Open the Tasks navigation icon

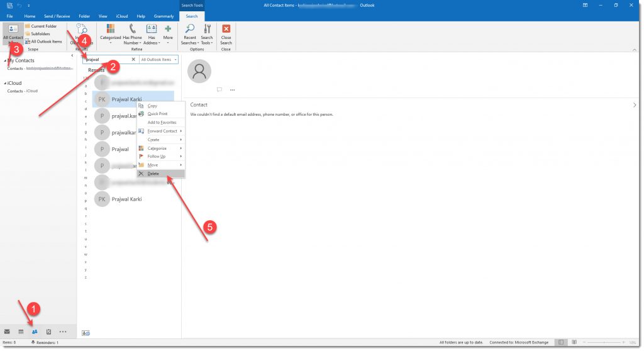49,332
